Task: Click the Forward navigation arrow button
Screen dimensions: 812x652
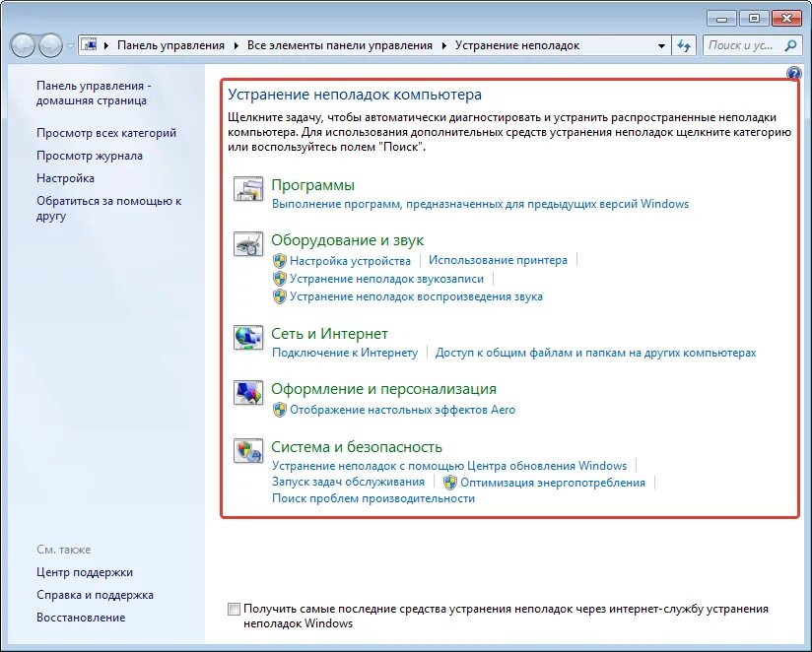Action: tap(51, 45)
